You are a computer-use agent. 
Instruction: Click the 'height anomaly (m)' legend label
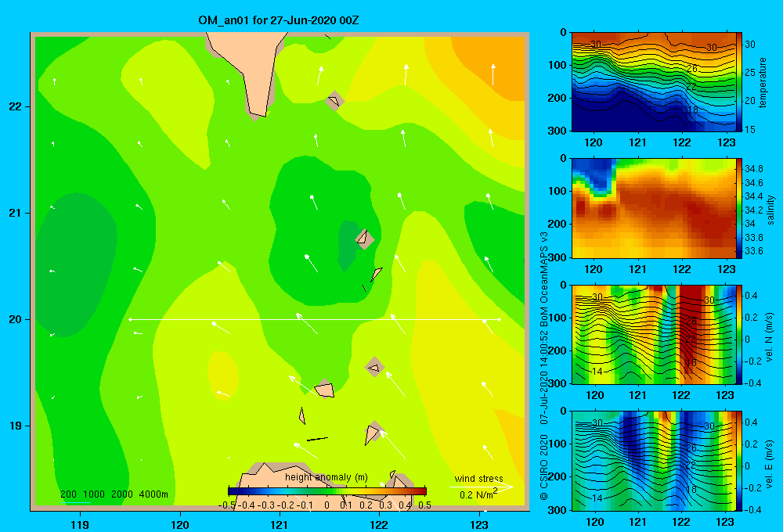coord(327,477)
